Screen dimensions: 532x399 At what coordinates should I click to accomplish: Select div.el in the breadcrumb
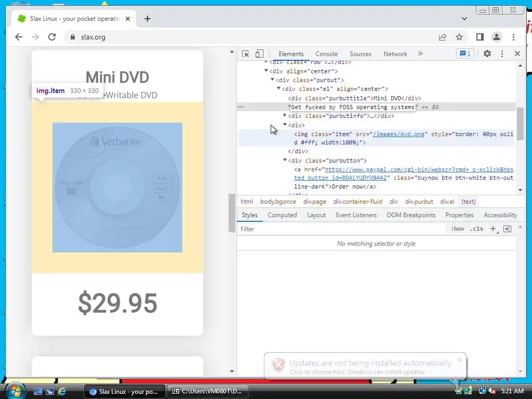(x=447, y=202)
